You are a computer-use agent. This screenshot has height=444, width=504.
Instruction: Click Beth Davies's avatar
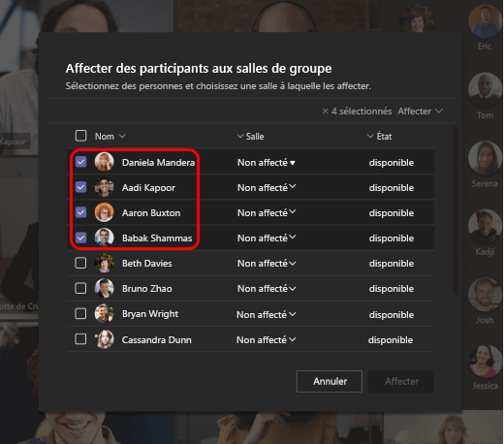tap(104, 263)
